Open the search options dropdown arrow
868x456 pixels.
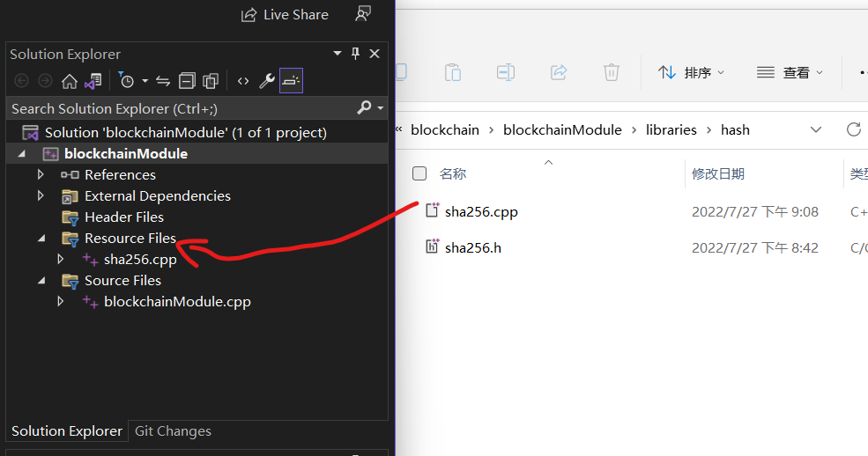381,108
